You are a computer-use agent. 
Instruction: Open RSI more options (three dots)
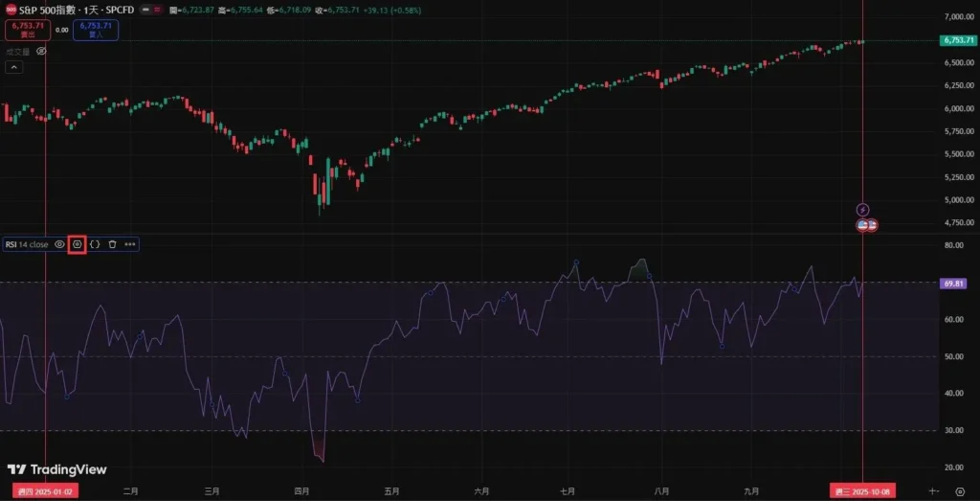click(130, 244)
